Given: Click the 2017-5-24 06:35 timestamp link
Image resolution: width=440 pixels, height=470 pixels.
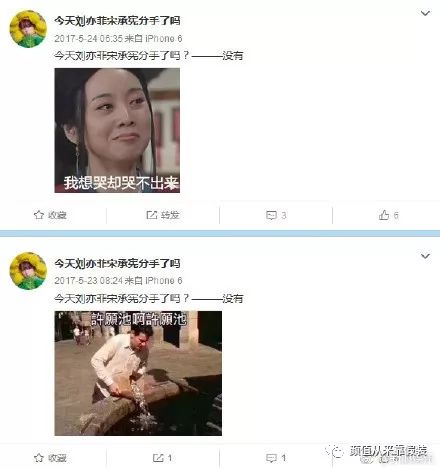Looking at the screenshot, I should [89, 39].
